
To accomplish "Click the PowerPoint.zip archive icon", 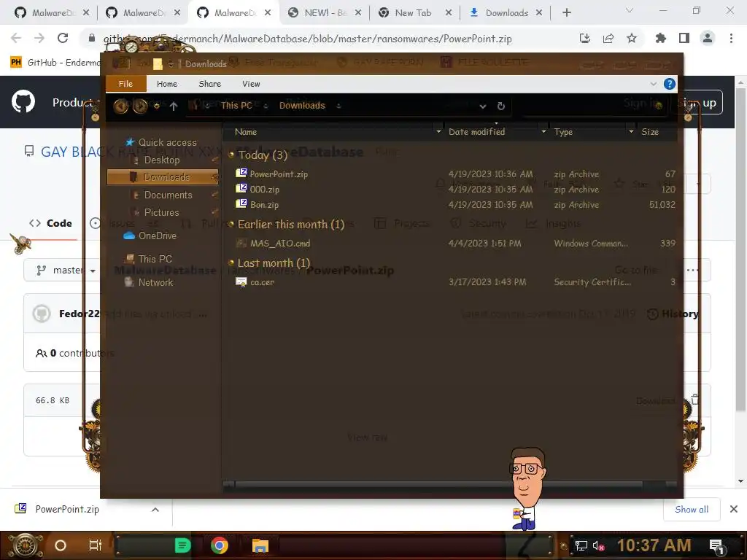I will (x=241, y=174).
